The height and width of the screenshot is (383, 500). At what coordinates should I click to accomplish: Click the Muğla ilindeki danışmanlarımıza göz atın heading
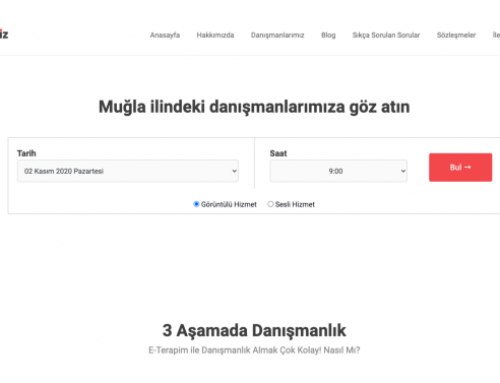254,107
